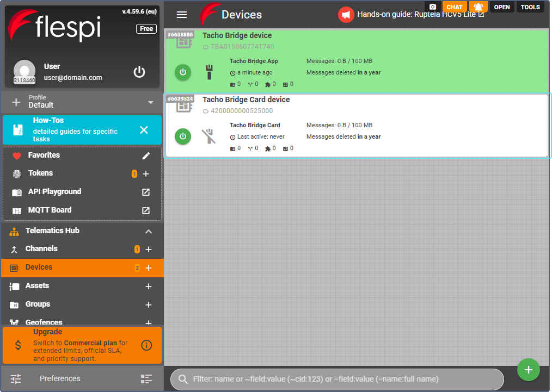Screen dimensions: 552x392
Task: Open the Tacho Bridge Card device title
Action: (246, 100)
